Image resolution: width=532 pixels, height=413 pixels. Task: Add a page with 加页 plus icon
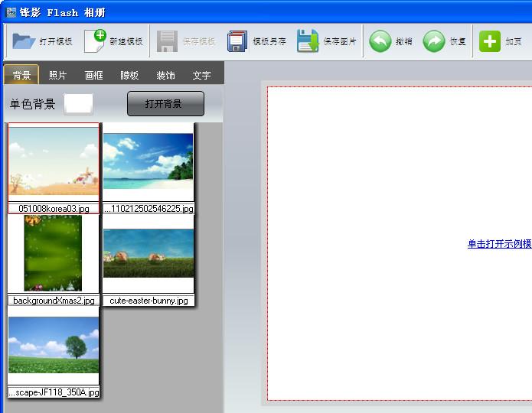(490, 41)
